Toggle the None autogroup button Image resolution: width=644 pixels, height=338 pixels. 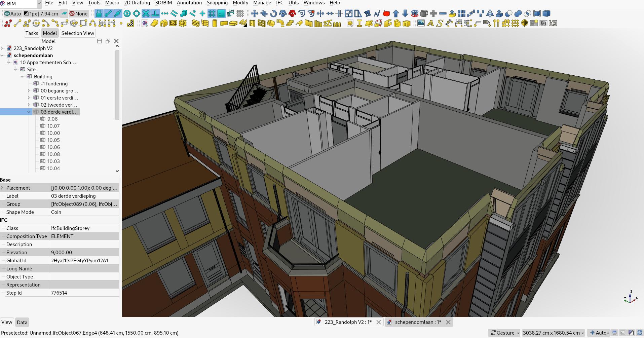79,13
